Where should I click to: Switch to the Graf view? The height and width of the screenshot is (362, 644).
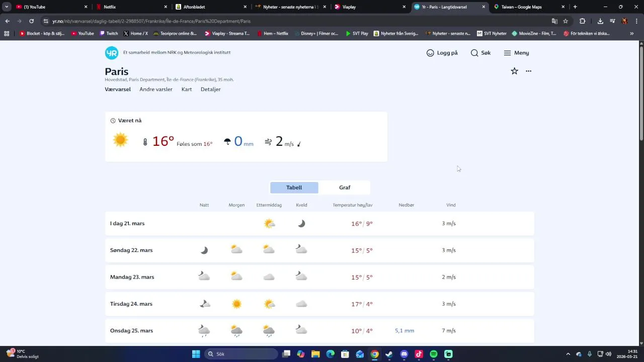click(345, 188)
